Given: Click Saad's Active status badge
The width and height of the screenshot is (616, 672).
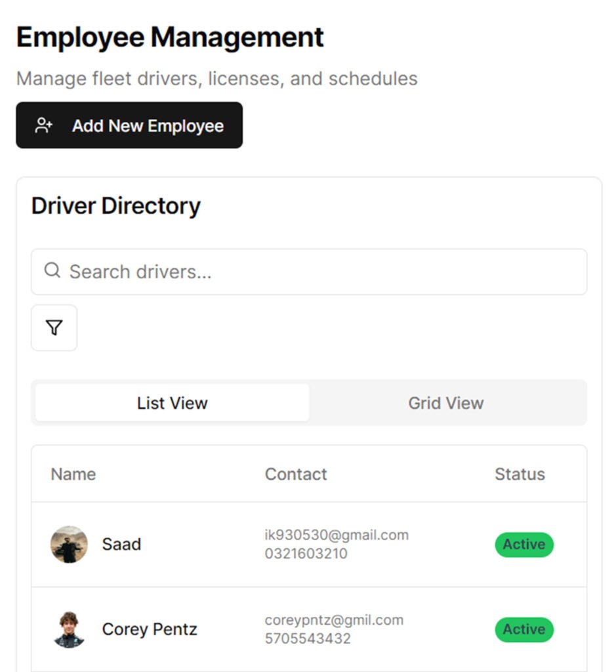Looking at the screenshot, I should tap(524, 545).
